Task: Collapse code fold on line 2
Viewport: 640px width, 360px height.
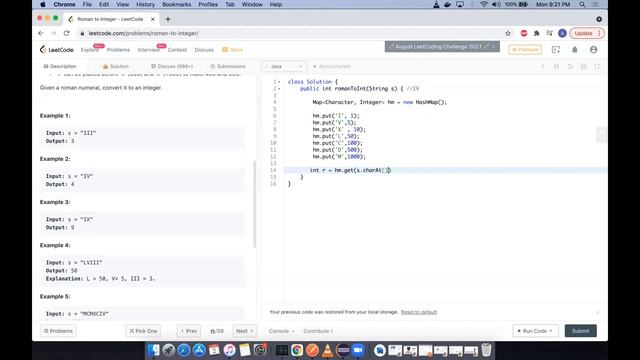Action: tap(279, 89)
